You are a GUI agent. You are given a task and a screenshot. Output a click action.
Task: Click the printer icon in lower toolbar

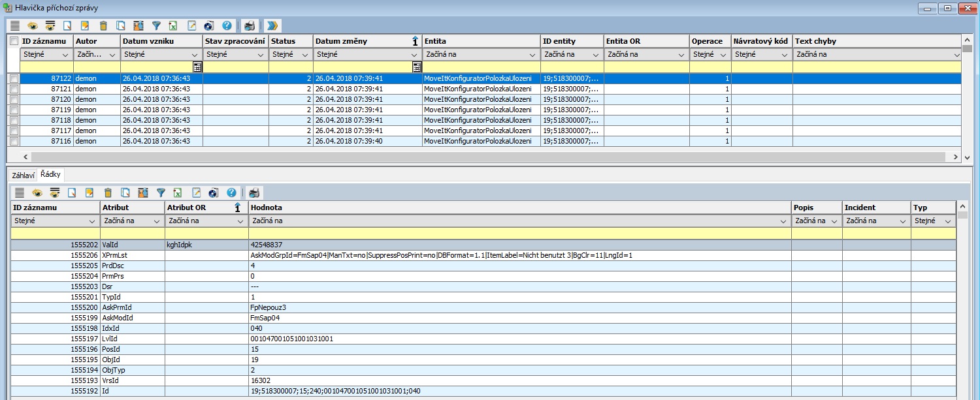[254, 192]
